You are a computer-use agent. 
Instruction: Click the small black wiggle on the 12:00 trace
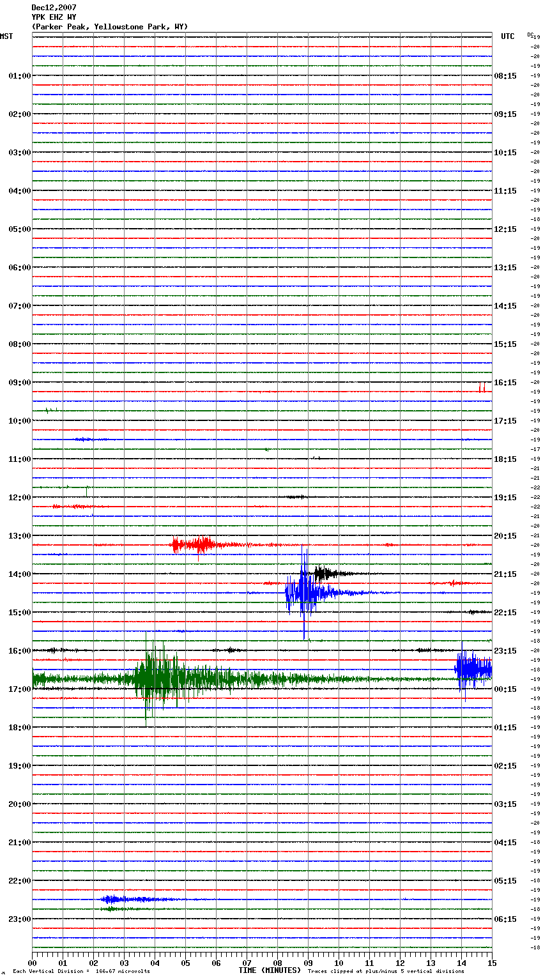pyautogui.click(x=297, y=497)
